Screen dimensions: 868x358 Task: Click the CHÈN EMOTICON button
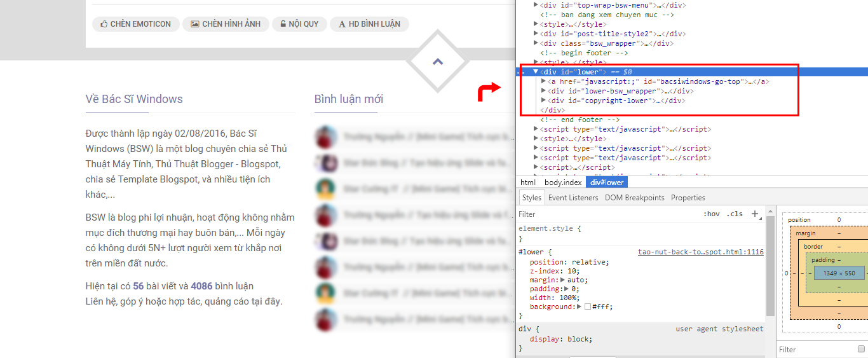click(135, 24)
